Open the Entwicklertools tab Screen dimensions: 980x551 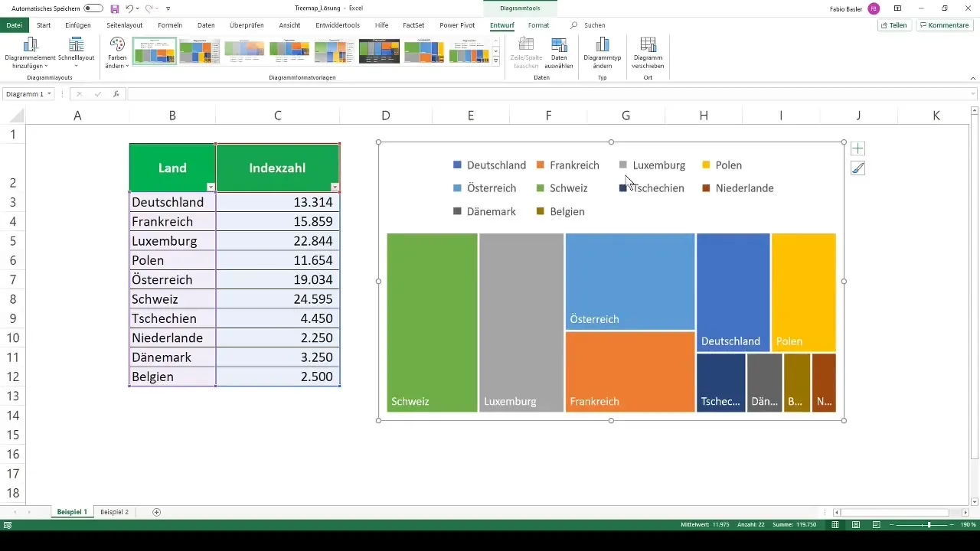coord(338,25)
